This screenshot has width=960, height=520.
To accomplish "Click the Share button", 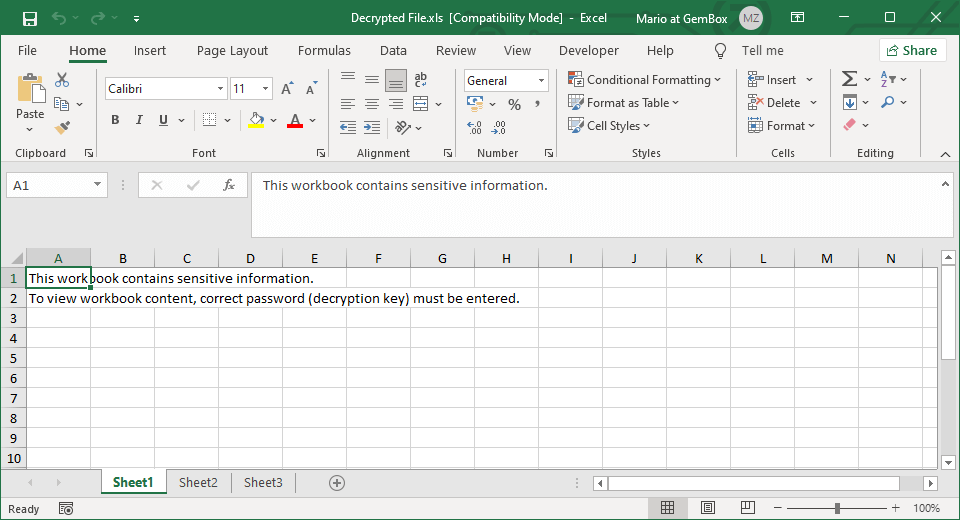I will (912, 51).
